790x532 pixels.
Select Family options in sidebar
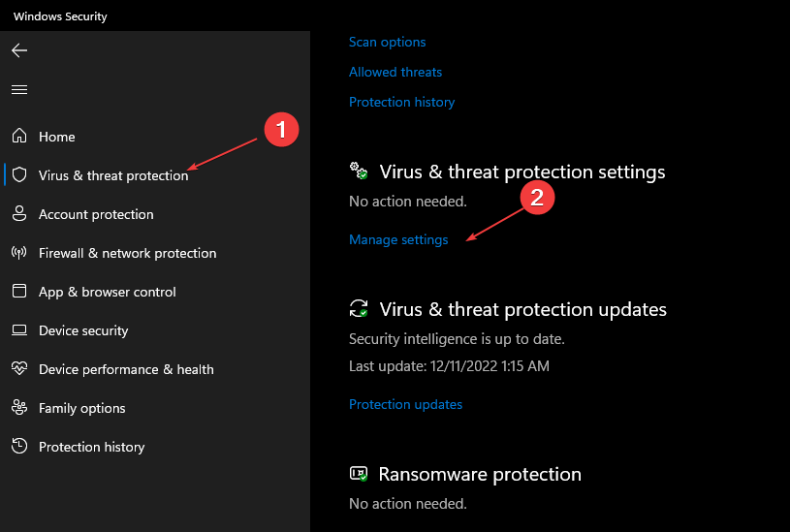pos(82,408)
